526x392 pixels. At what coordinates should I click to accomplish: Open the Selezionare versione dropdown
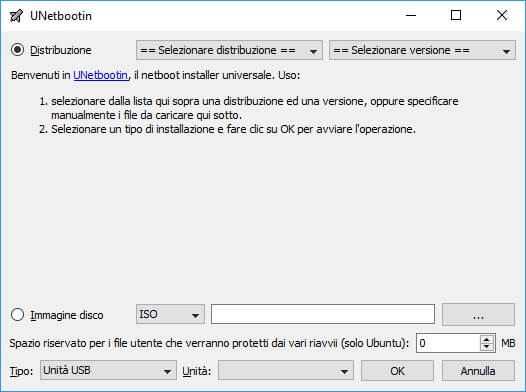(x=422, y=50)
